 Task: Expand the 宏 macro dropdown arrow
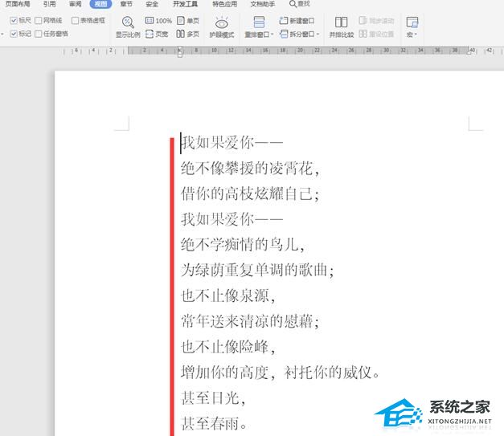coord(416,35)
